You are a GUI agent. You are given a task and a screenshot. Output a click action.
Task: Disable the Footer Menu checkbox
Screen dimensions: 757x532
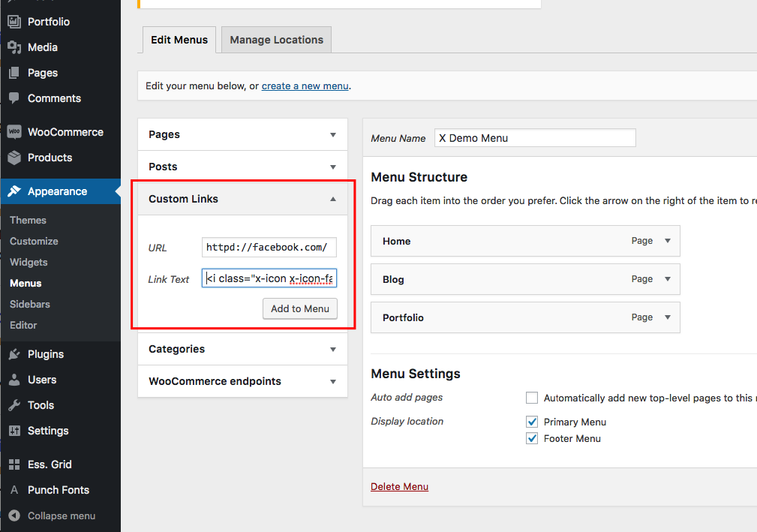tap(532, 438)
